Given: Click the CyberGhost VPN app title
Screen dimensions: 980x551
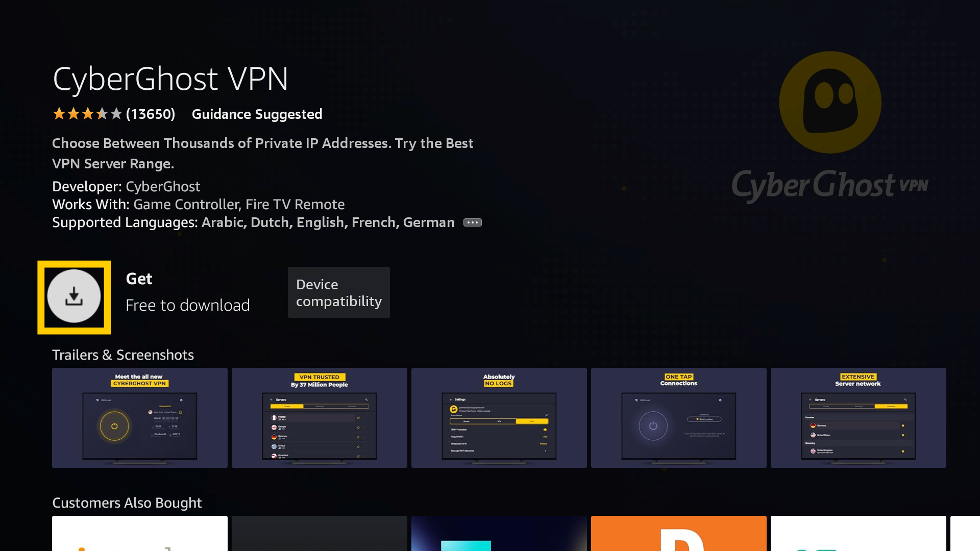Looking at the screenshot, I should 170,79.
